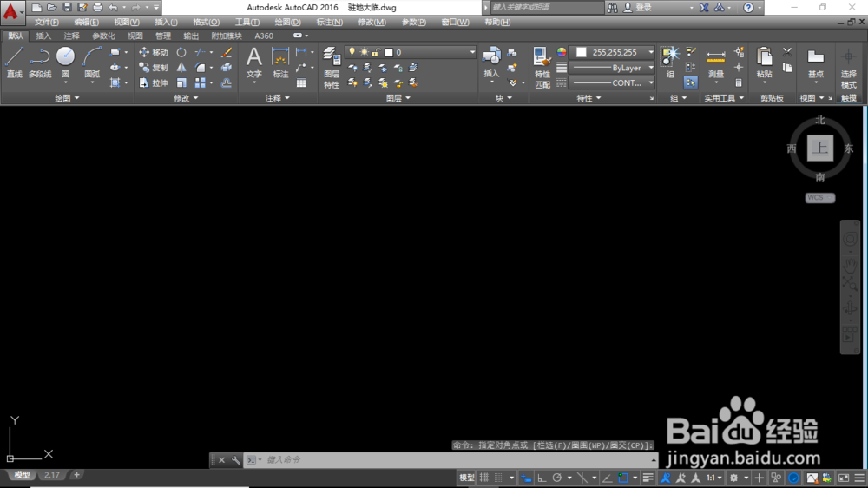
Task: Expand the 绘图 (Draw) panel
Action: pos(67,98)
